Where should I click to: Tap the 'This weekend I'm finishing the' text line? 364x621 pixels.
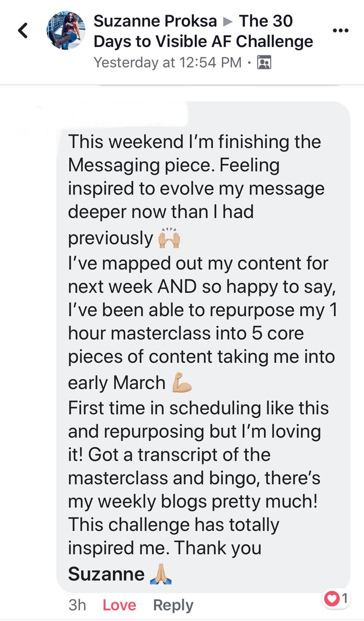point(194,141)
